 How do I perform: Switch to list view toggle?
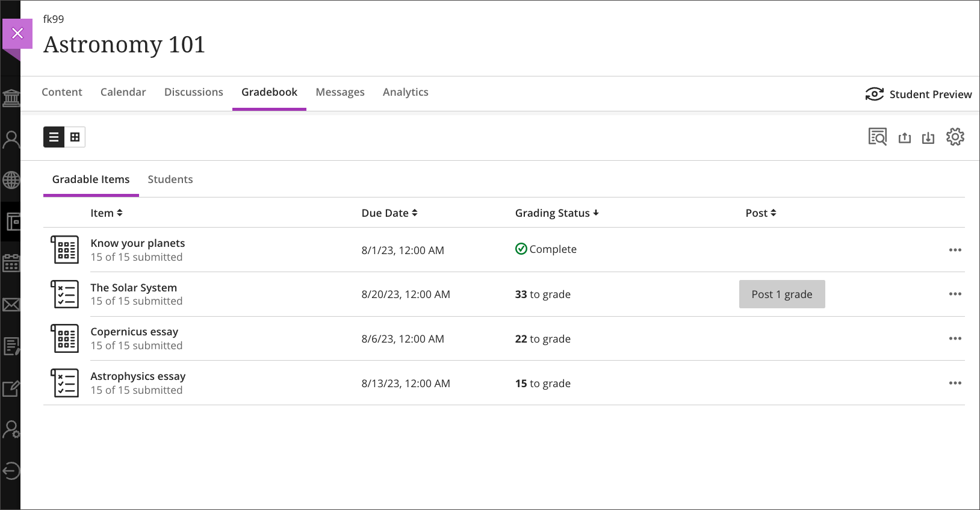pos(54,137)
